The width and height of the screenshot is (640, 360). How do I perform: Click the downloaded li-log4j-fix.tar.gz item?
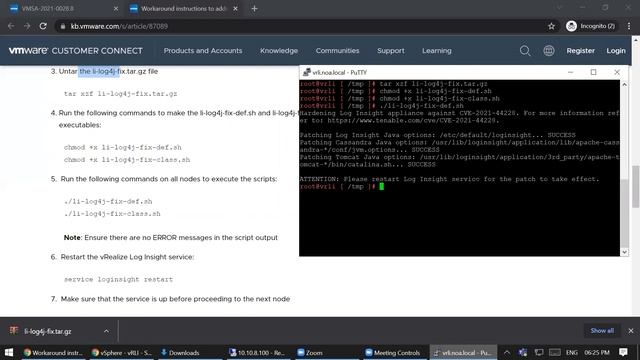(48, 331)
